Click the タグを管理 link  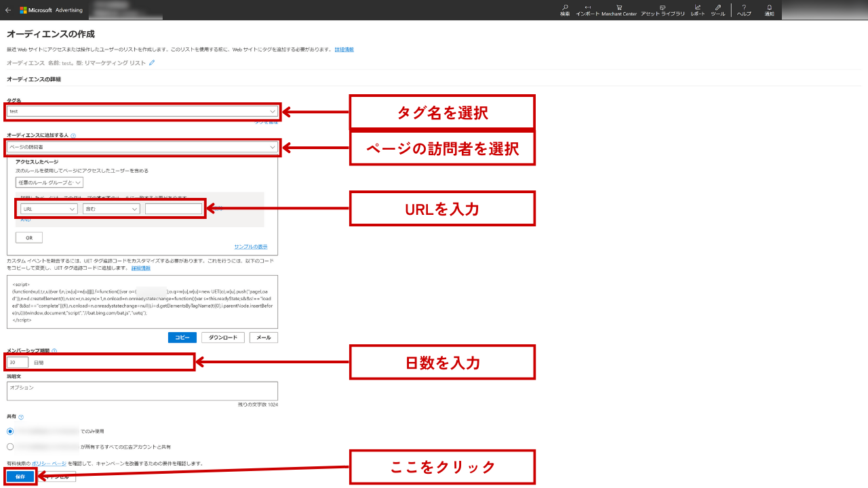(266, 122)
